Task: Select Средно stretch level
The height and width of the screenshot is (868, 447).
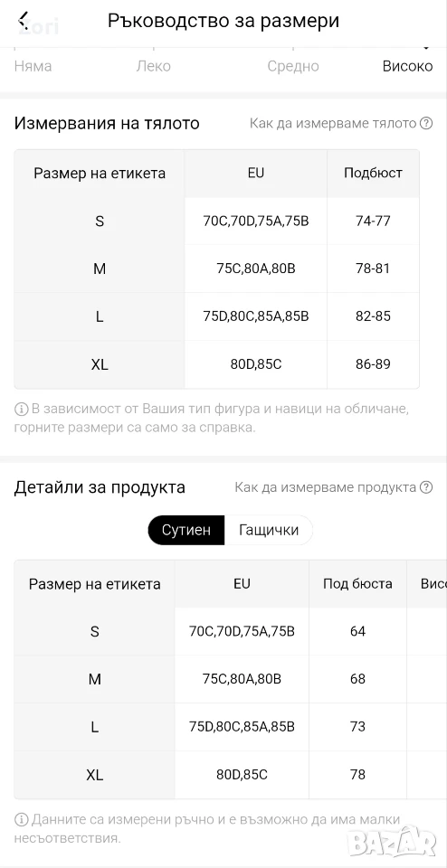Action: (293, 66)
